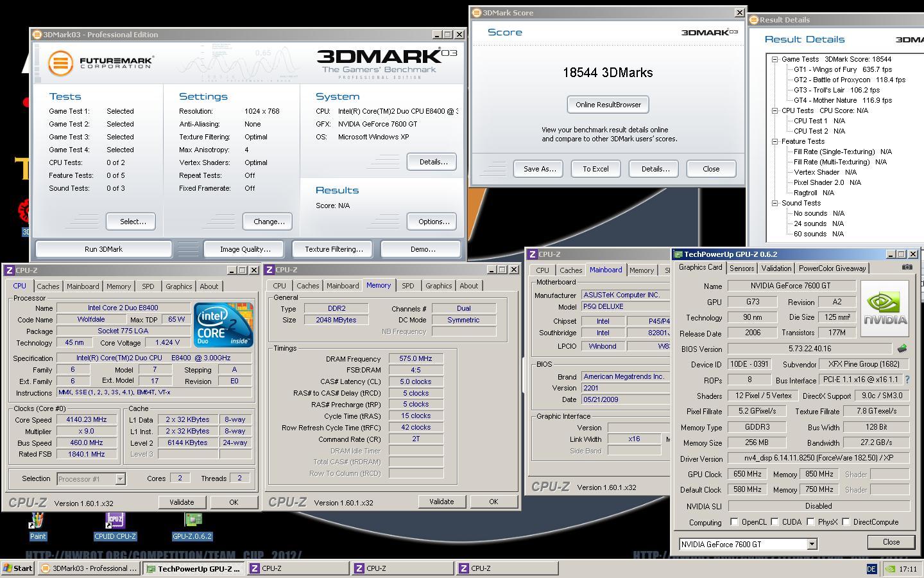This screenshot has height=578, width=924.
Task: Click the Texture Filtering button
Action: 334,249
